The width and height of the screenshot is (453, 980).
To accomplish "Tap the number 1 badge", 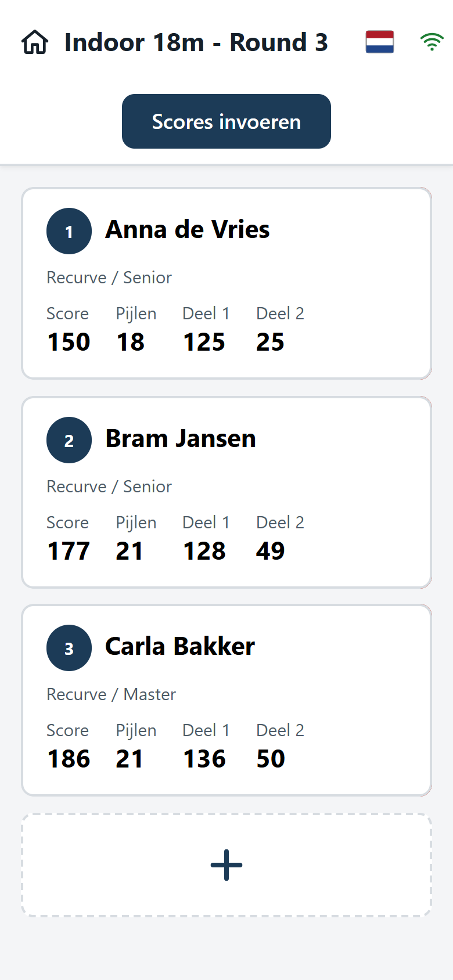I will [69, 231].
